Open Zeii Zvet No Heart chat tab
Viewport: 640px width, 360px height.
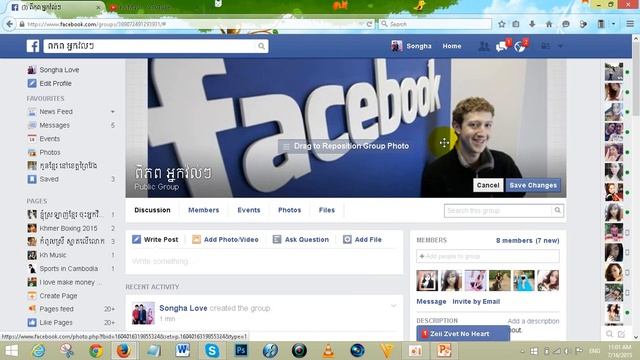pyautogui.click(x=463, y=334)
